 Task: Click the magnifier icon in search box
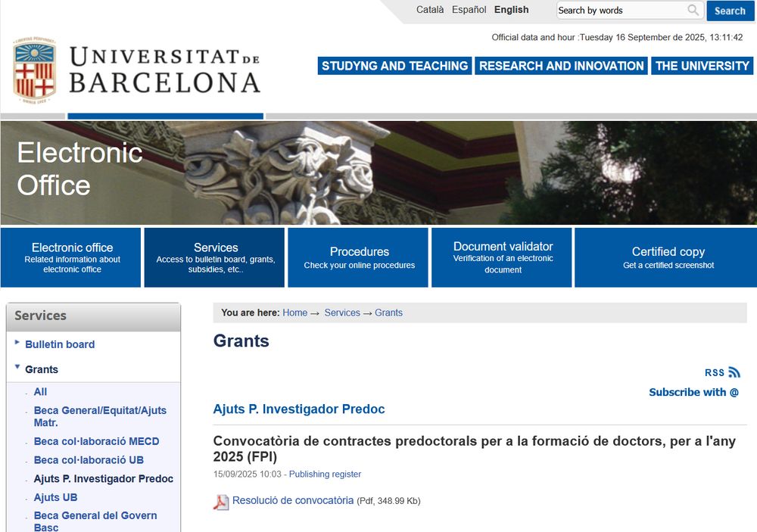tap(693, 10)
